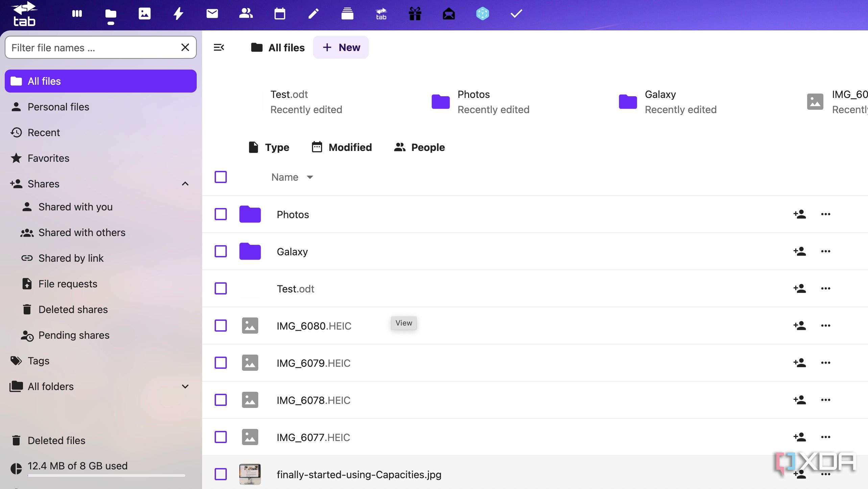Collapse the Shares section in the sidebar
The height and width of the screenshot is (489, 868).
tap(185, 183)
